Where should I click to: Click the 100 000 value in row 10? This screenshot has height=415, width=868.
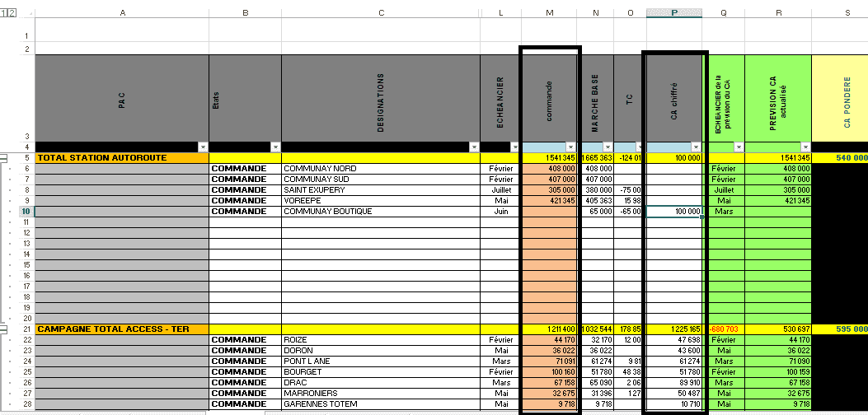[x=674, y=212]
